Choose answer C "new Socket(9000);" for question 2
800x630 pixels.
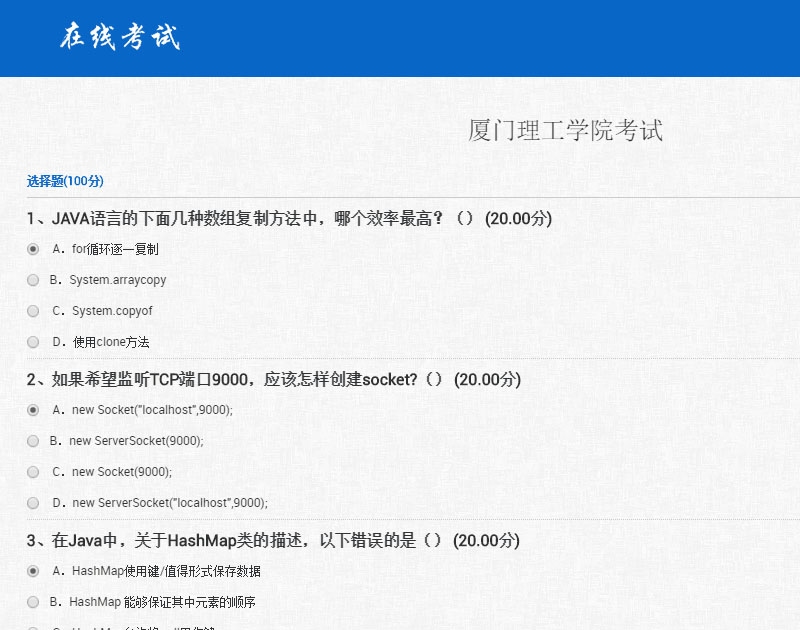[32, 472]
